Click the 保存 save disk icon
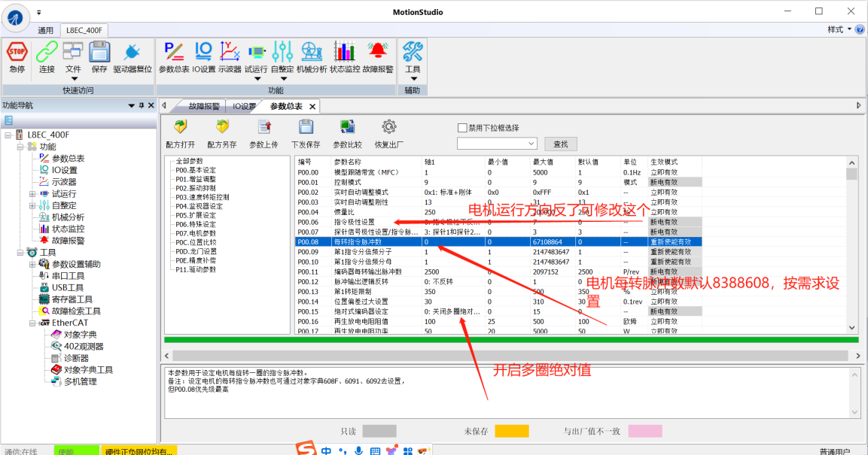The image size is (868, 455). coord(99,51)
